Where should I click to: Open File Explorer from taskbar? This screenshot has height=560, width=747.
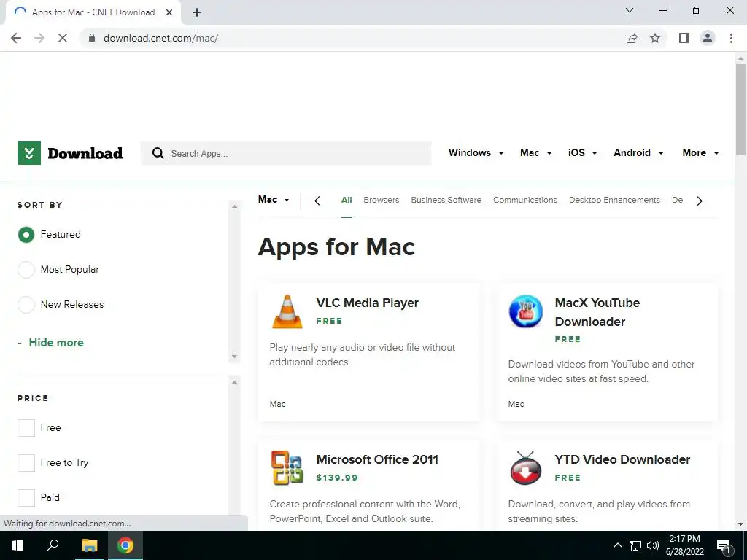(89, 545)
